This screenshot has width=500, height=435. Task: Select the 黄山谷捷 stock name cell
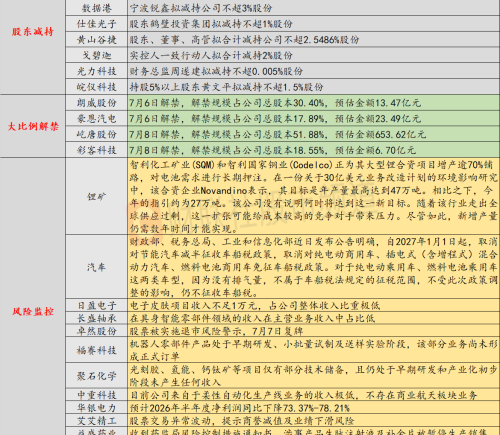(x=97, y=40)
